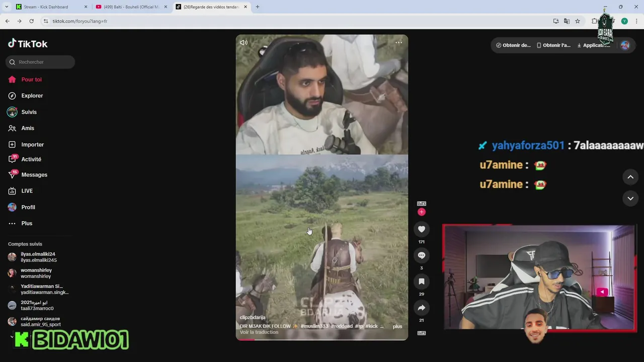644x362 pixels.
Task: Click the Obtenir l'a... app button
Action: pyautogui.click(x=553, y=45)
